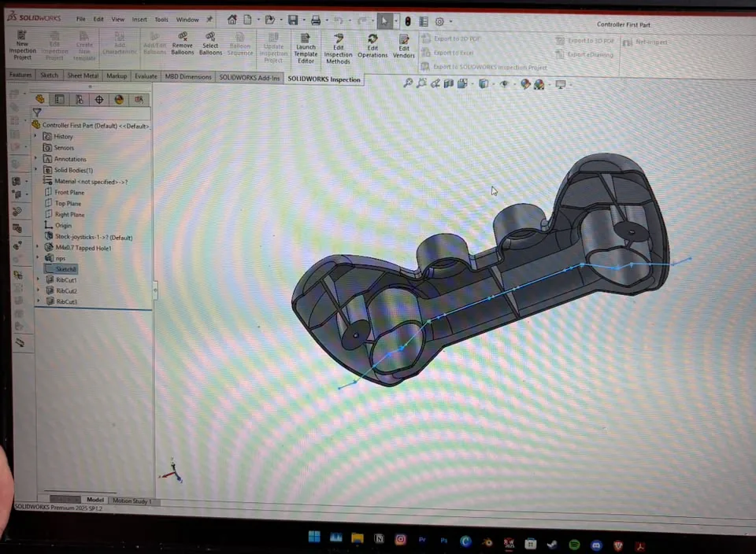The image size is (756, 554).
Task: Expand the Annotations node
Action: pos(35,158)
